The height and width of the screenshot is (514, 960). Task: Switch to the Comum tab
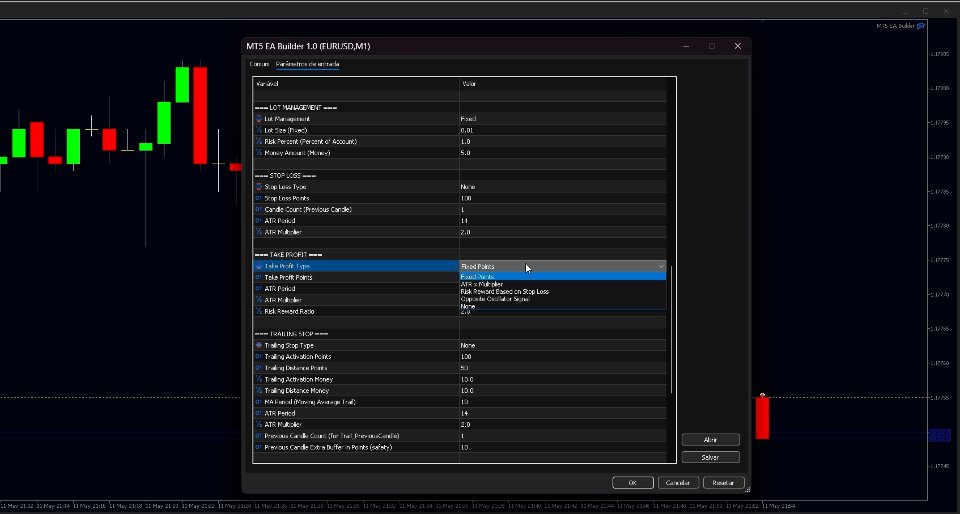[259, 64]
